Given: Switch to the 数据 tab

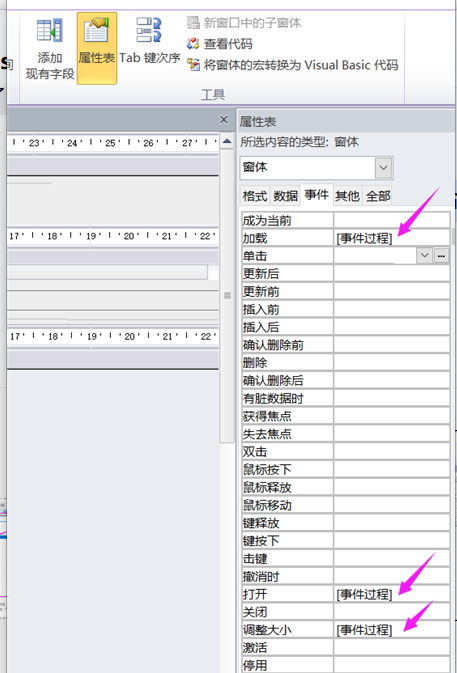Looking at the screenshot, I should (285, 196).
